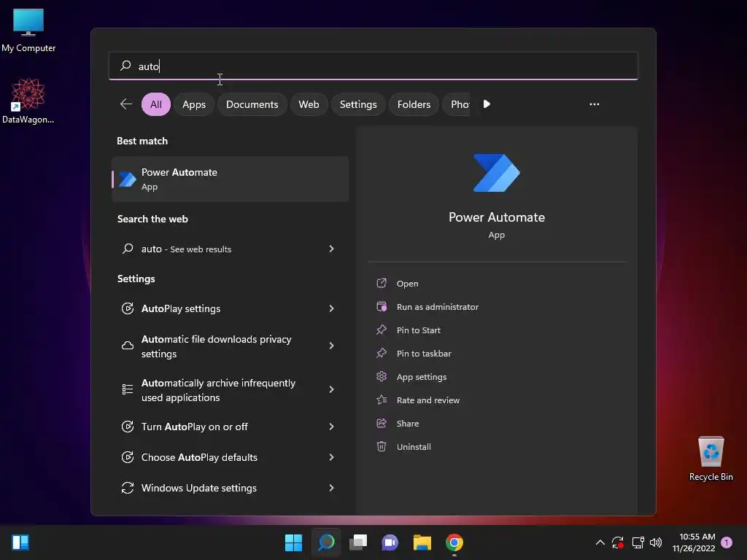
Task: Switch to the Web filter tab
Action: click(309, 104)
